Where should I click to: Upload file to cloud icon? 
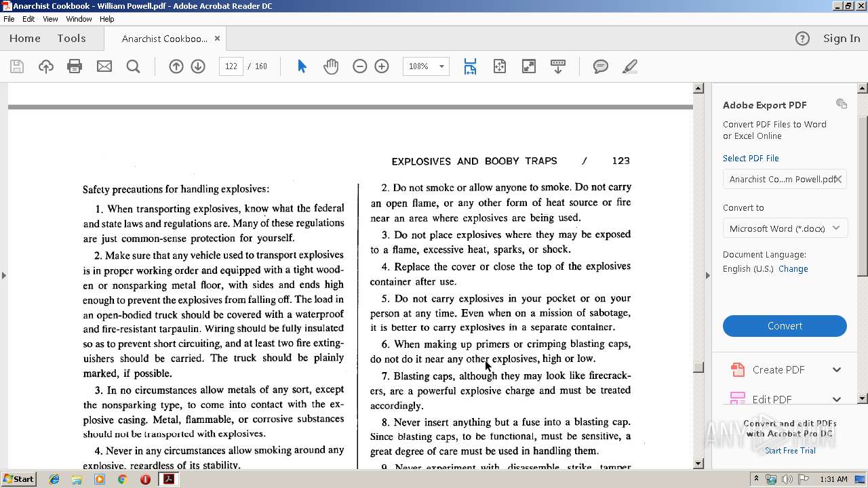pyautogui.click(x=46, y=66)
